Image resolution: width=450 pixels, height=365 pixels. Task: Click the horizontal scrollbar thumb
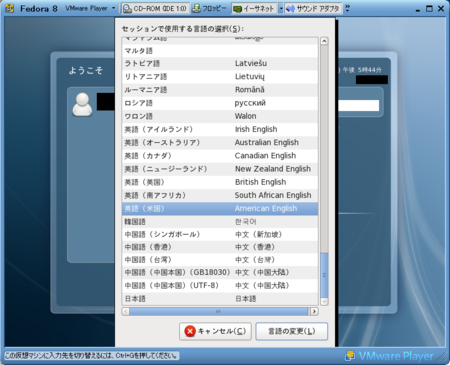click(x=219, y=311)
